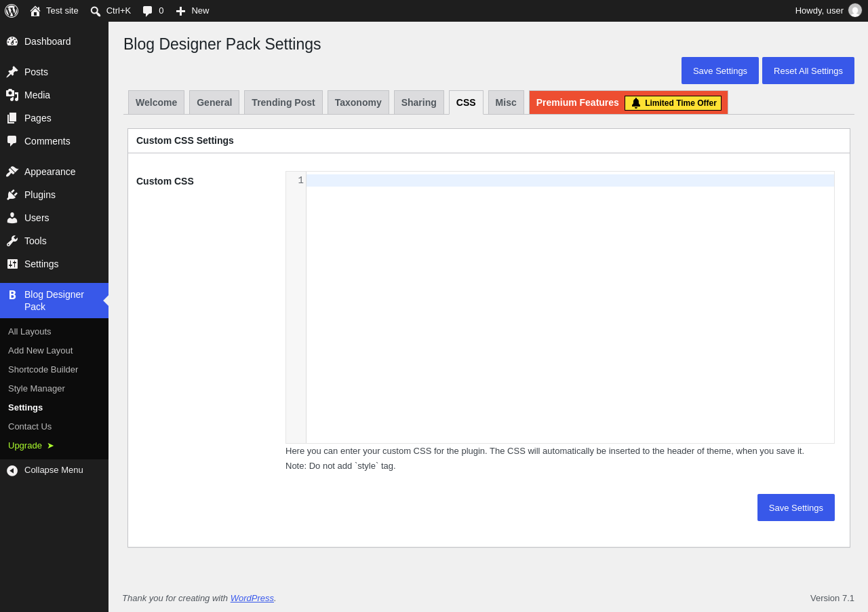Click the Ctrl+K search shortcut label

pos(119,11)
